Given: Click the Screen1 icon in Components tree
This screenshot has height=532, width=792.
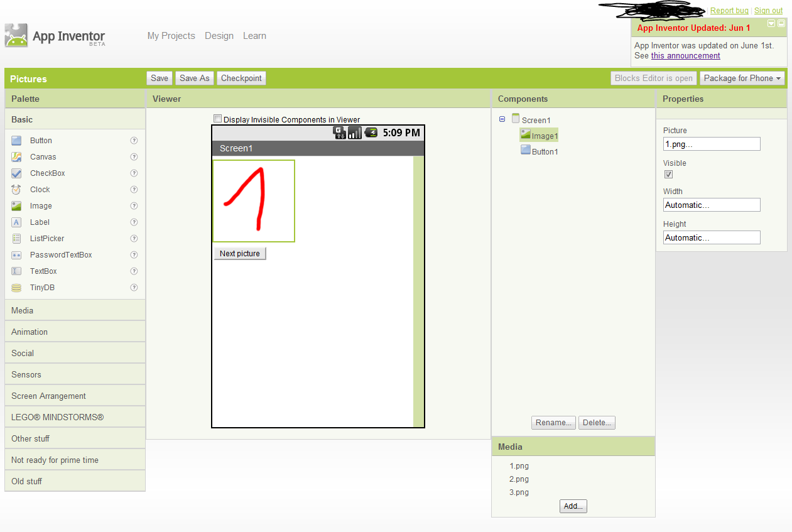Looking at the screenshot, I should [x=516, y=119].
